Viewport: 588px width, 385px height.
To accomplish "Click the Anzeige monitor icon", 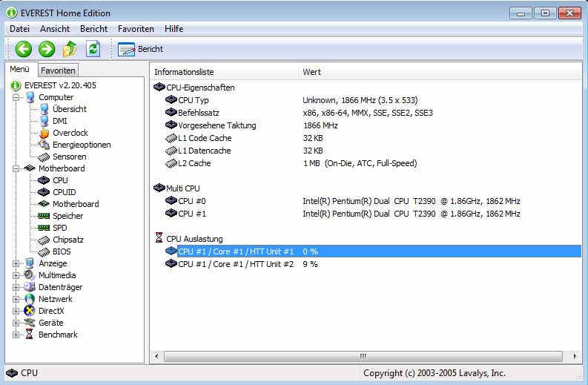I will pos(30,263).
